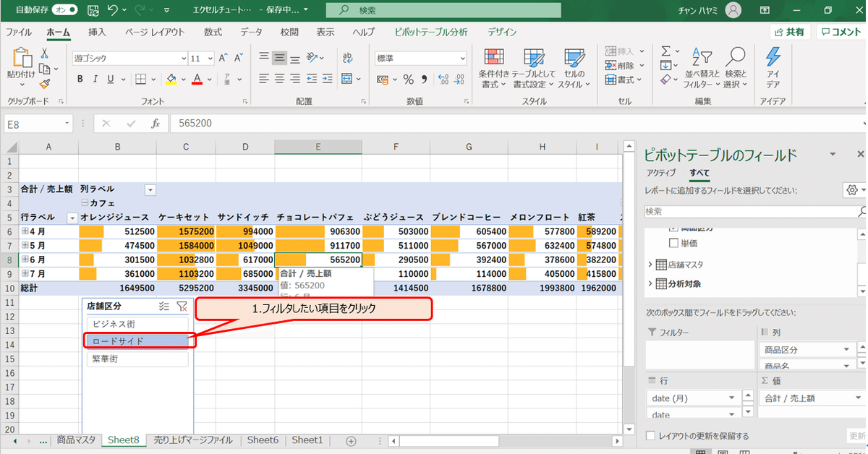
Task: Toggle multi-select icon on 店舗区分 slicer
Action: pyautogui.click(x=164, y=307)
